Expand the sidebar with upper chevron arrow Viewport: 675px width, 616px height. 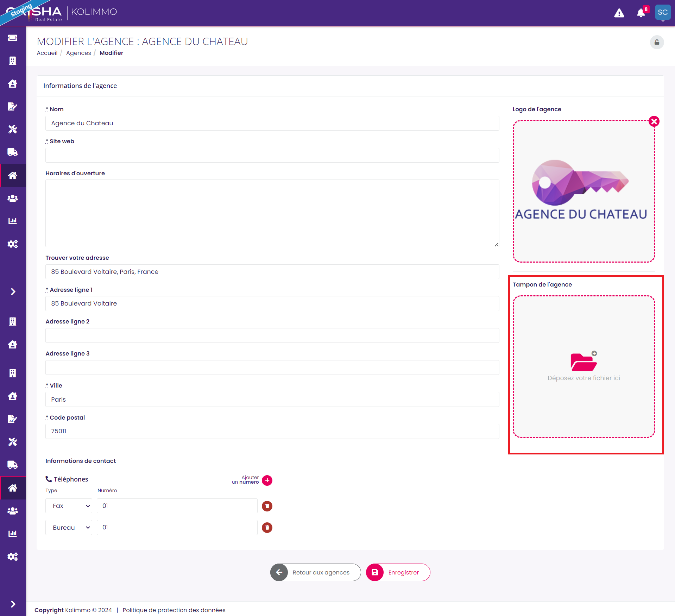[13, 291]
